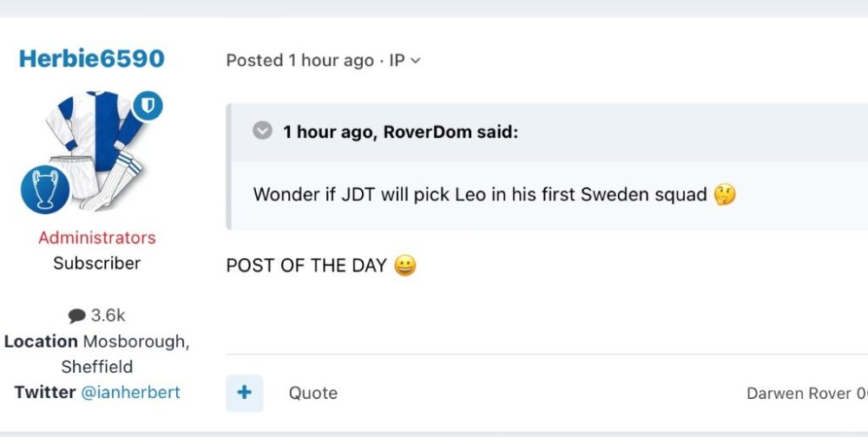This screenshot has width=868, height=437.
Task: Click the "POST OF THE DAY" reply text
Action: (x=306, y=265)
